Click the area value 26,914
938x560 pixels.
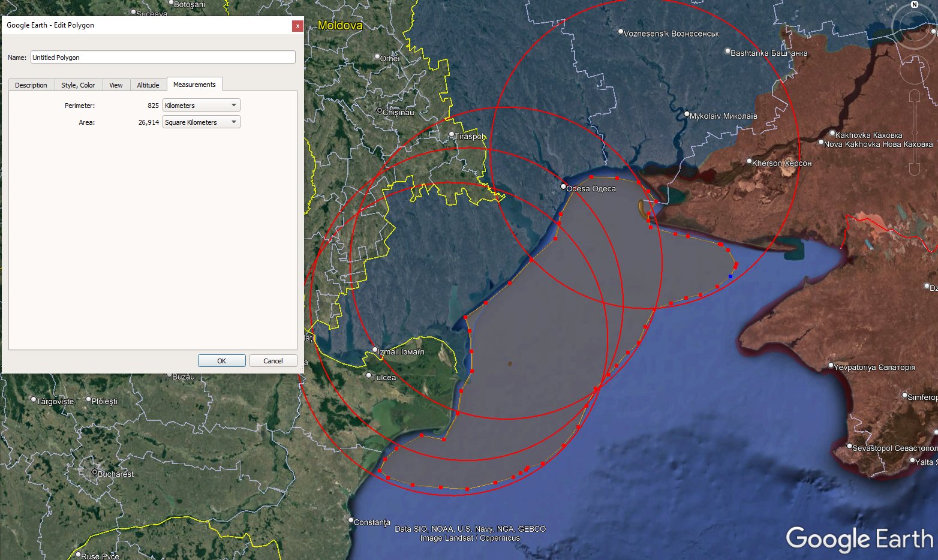click(x=148, y=122)
